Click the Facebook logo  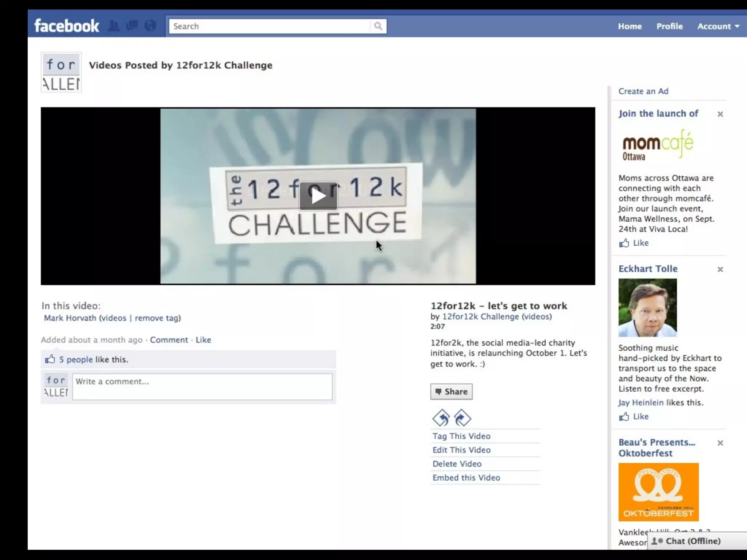point(66,26)
